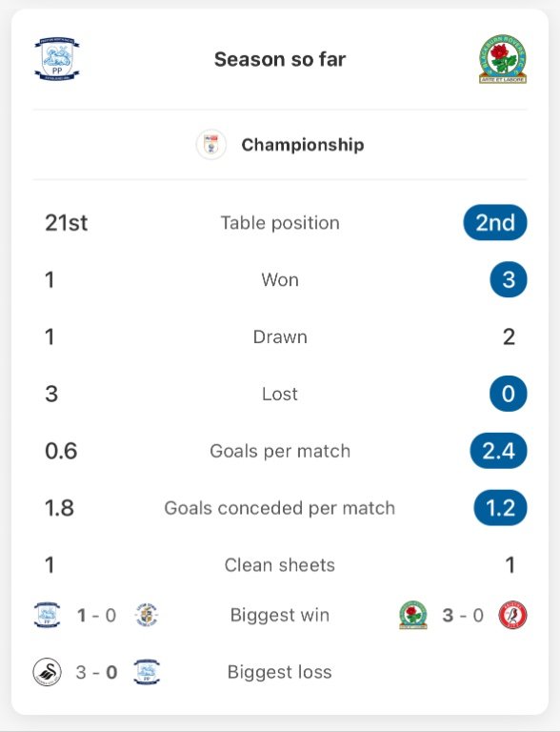
Task: Click the Preston North End crest in header
Action: (57, 59)
